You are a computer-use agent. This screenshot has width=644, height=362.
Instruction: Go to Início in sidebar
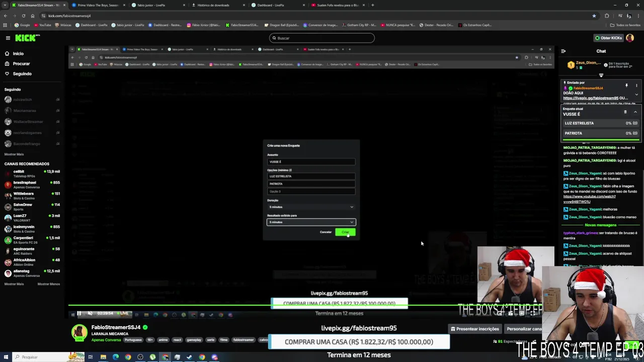18,53
